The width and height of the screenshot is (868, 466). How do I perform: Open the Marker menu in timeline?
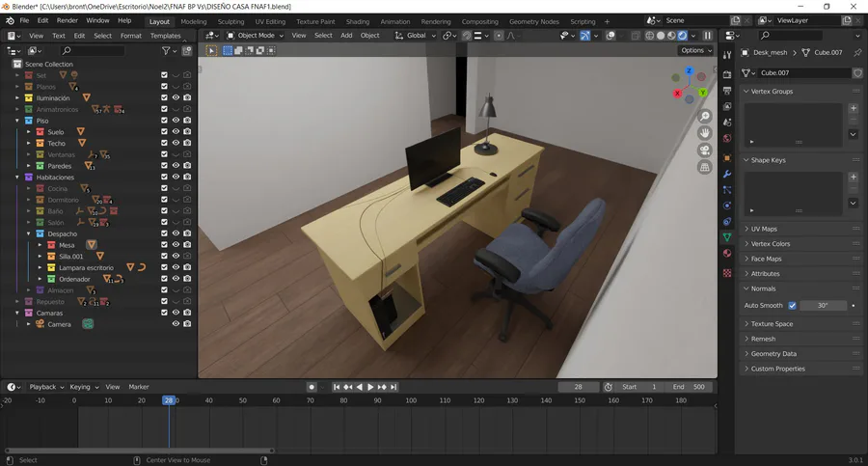click(138, 387)
